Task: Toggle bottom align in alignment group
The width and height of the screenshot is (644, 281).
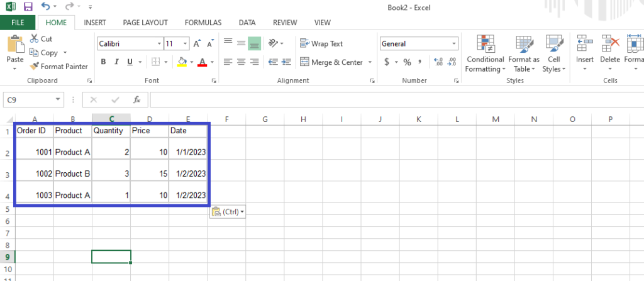Action: coord(254,43)
